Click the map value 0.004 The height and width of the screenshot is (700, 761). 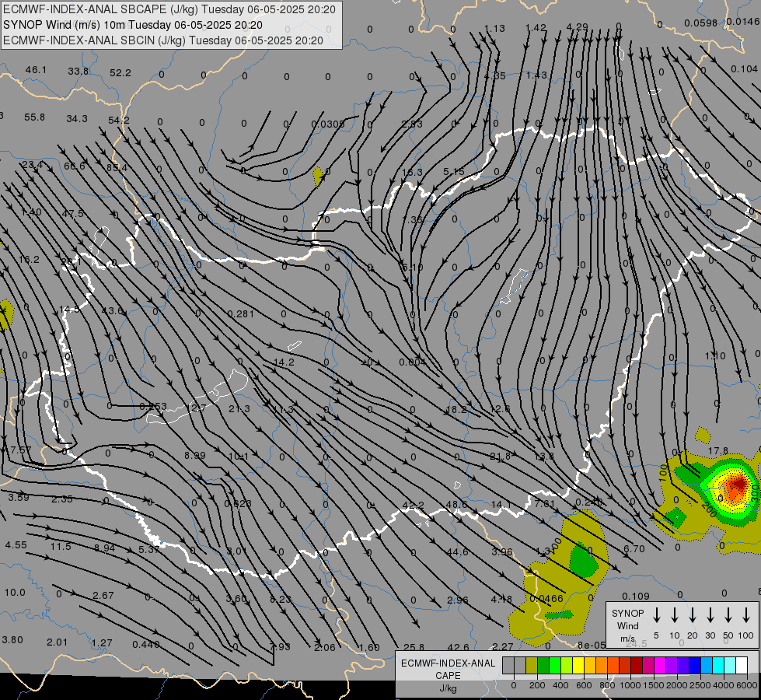point(413,362)
